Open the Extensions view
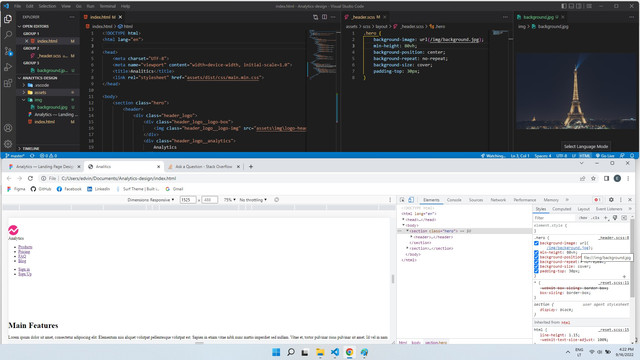The image size is (640, 360). pos(8,83)
